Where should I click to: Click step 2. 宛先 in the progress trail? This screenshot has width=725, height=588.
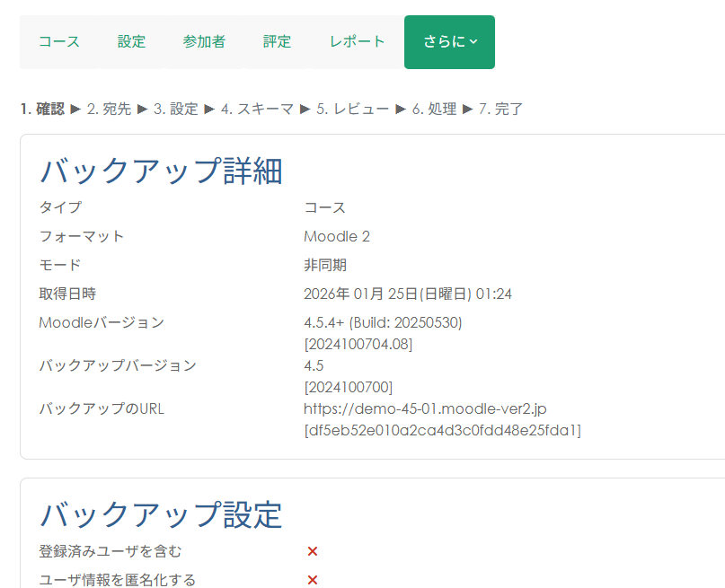[x=109, y=110]
